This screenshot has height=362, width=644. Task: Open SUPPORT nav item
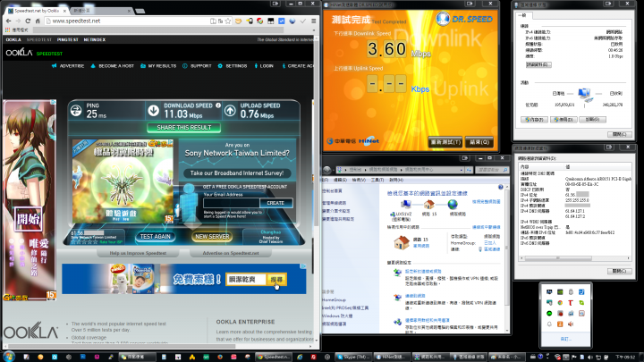point(197,65)
